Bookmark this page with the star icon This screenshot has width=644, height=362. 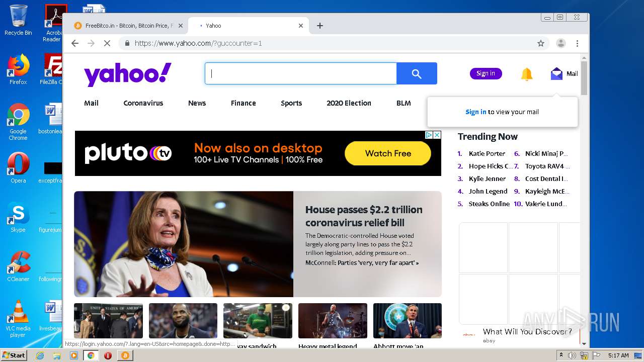[541, 43]
